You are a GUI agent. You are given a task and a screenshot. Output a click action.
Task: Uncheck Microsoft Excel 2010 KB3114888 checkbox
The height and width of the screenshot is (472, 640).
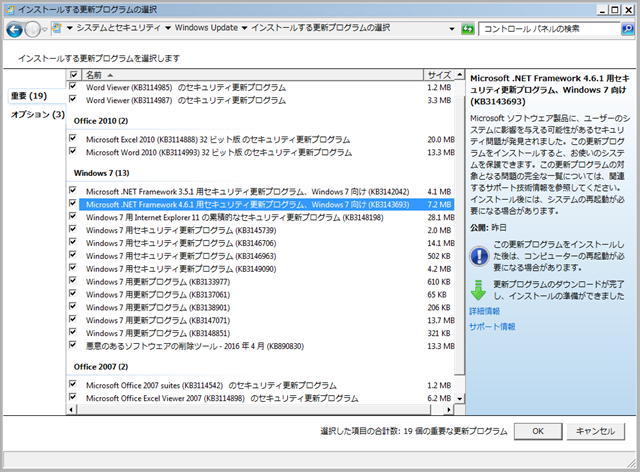[x=73, y=138]
